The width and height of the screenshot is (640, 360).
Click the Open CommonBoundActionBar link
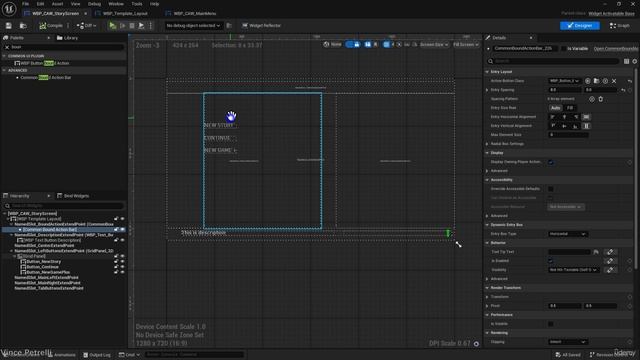(616, 49)
